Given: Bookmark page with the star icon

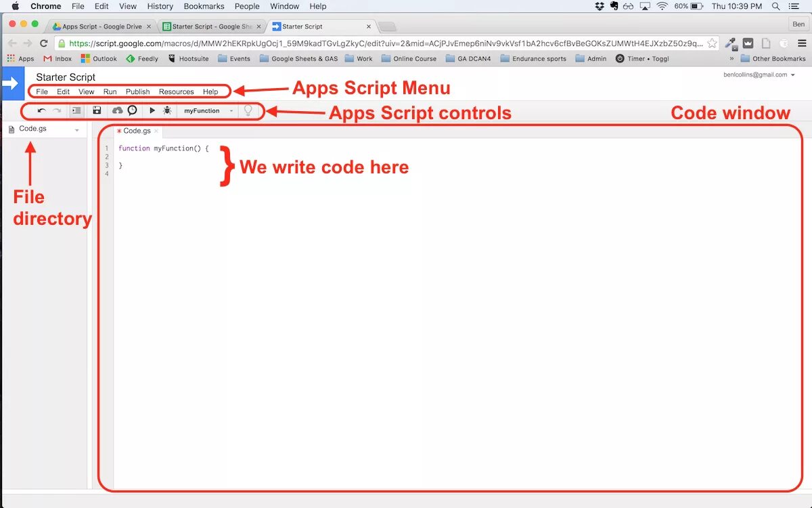Looking at the screenshot, I should 712,43.
